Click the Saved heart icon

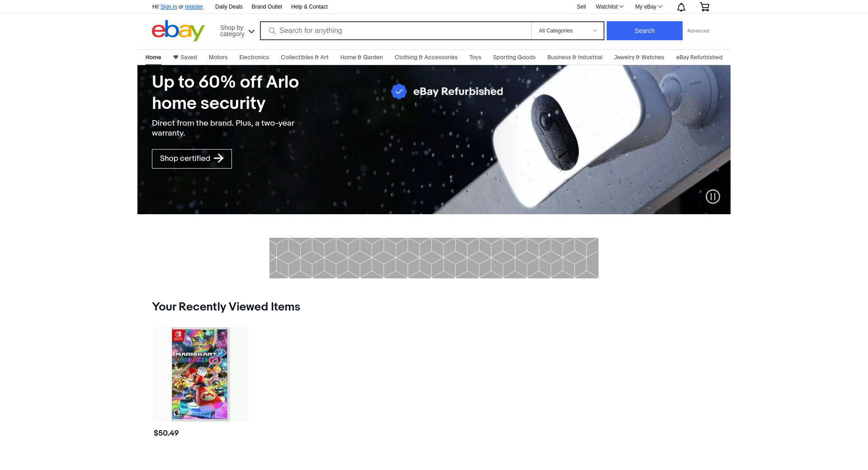coord(176,57)
